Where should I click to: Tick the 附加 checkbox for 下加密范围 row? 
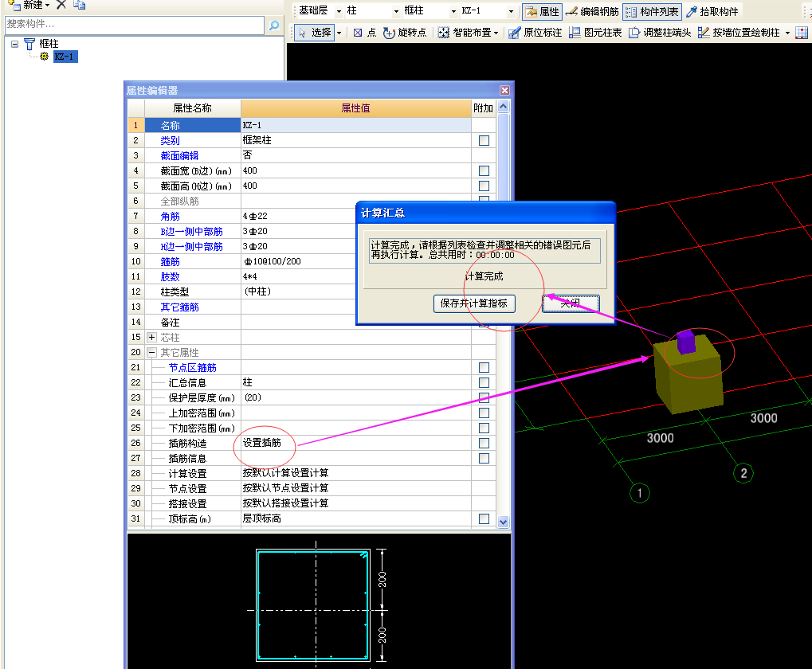click(x=484, y=428)
